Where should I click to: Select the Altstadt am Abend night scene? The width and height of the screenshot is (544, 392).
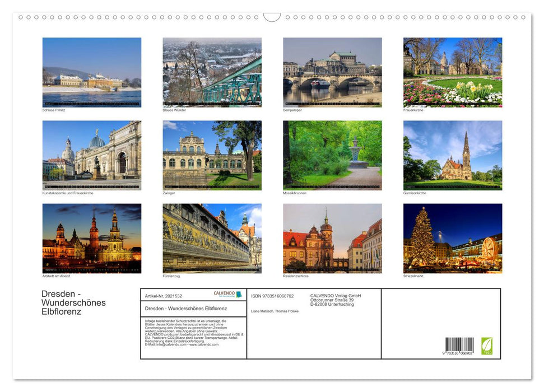pos(91,238)
